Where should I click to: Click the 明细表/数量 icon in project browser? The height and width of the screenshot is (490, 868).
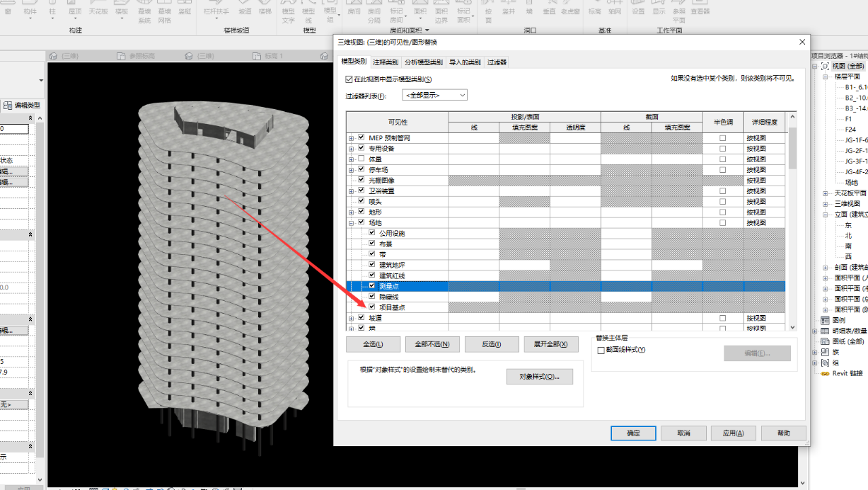pos(825,331)
